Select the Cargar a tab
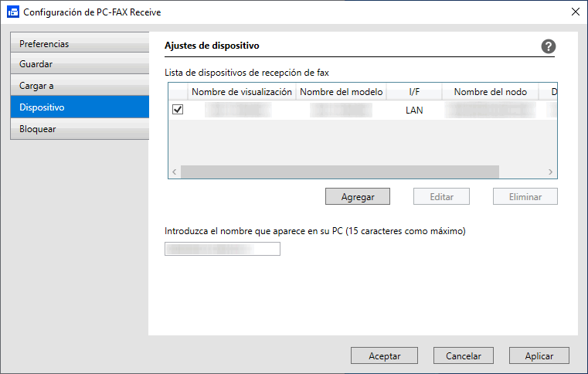The image size is (588, 374). pos(80,86)
